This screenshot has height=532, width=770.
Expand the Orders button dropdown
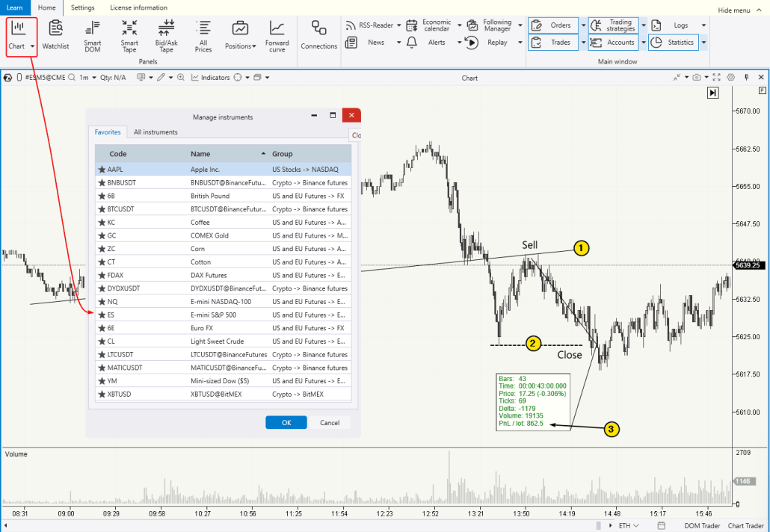click(582, 25)
